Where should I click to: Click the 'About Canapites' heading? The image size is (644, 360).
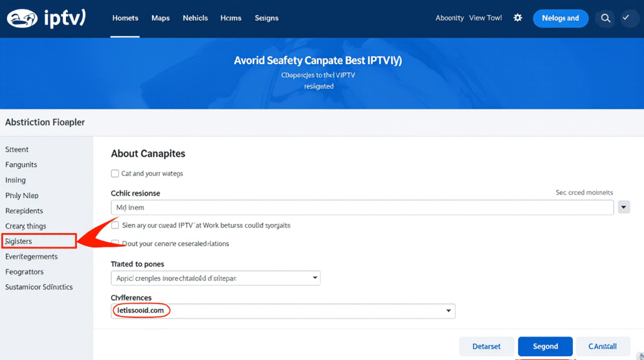[148, 154]
